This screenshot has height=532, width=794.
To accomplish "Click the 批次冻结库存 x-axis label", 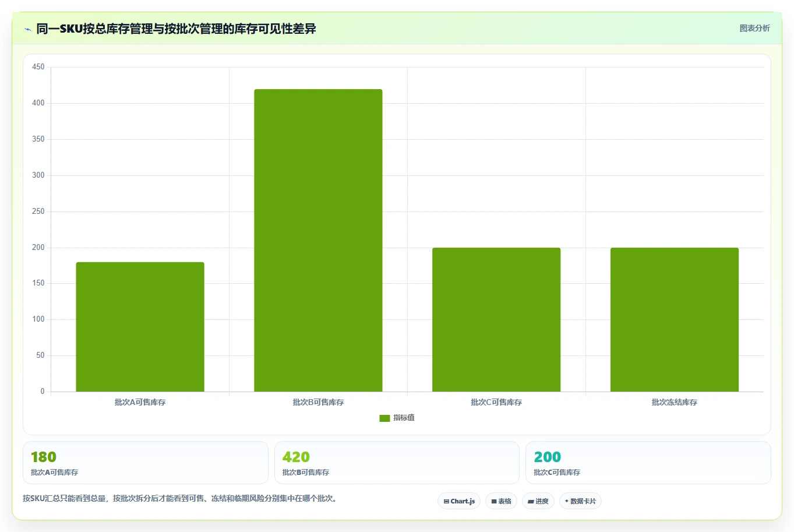I will point(675,402).
